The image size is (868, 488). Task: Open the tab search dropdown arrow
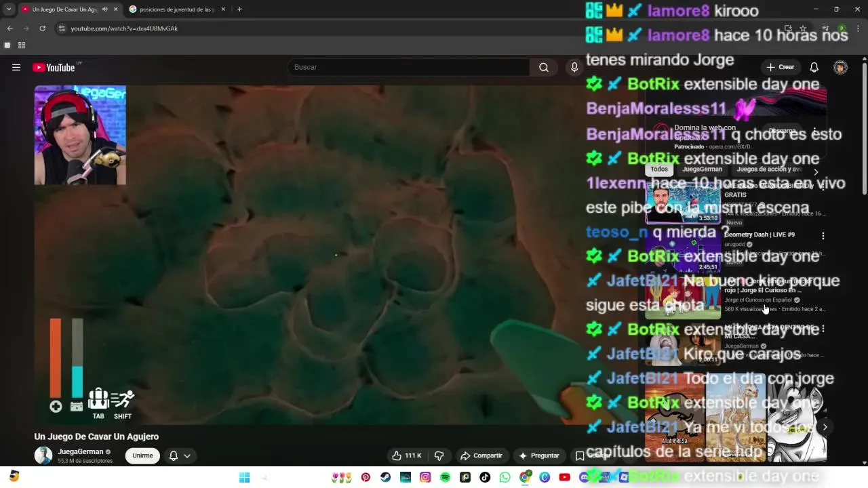(x=8, y=9)
